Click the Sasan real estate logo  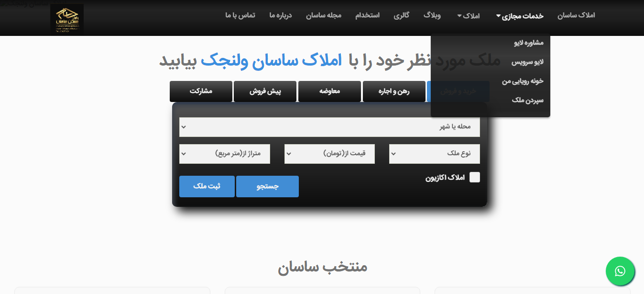click(x=67, y=19)
